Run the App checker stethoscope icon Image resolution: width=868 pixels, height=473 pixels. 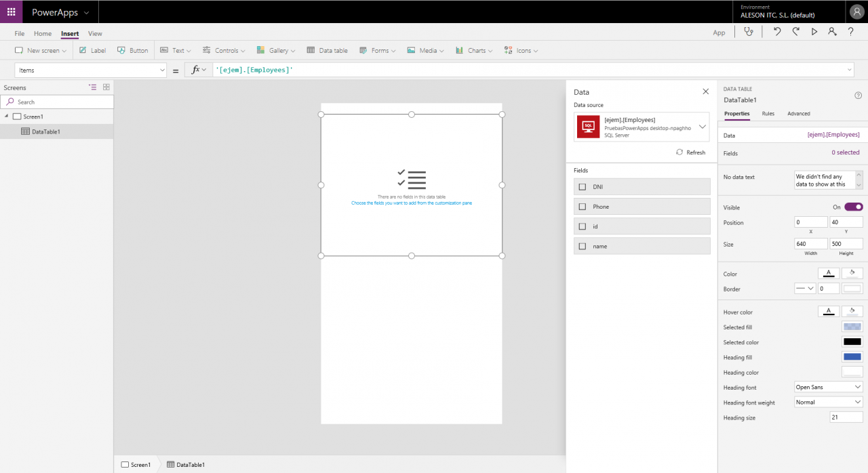pyautogui.click(x=748, y=32)
